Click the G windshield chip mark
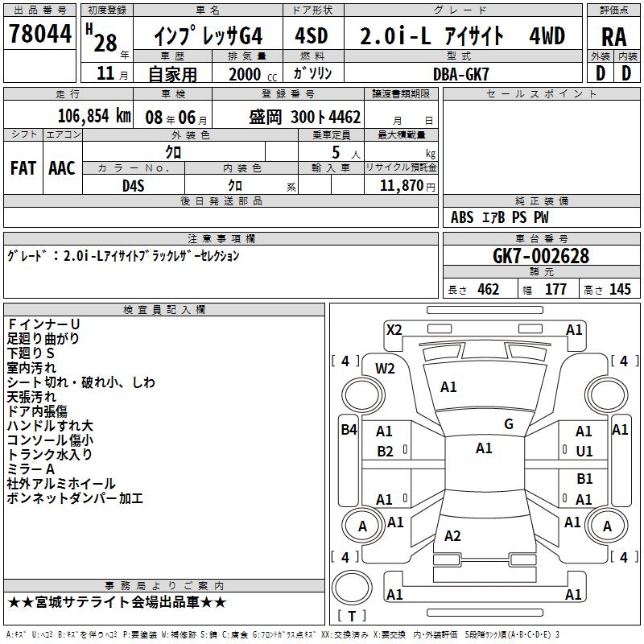 pyautogui.click(x=509, y=424)
